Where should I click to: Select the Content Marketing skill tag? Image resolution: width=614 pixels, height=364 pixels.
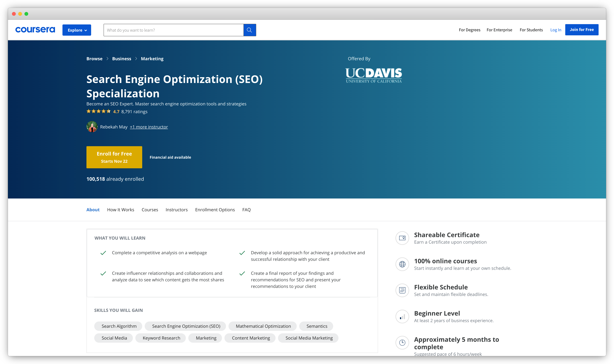point(250,338)
